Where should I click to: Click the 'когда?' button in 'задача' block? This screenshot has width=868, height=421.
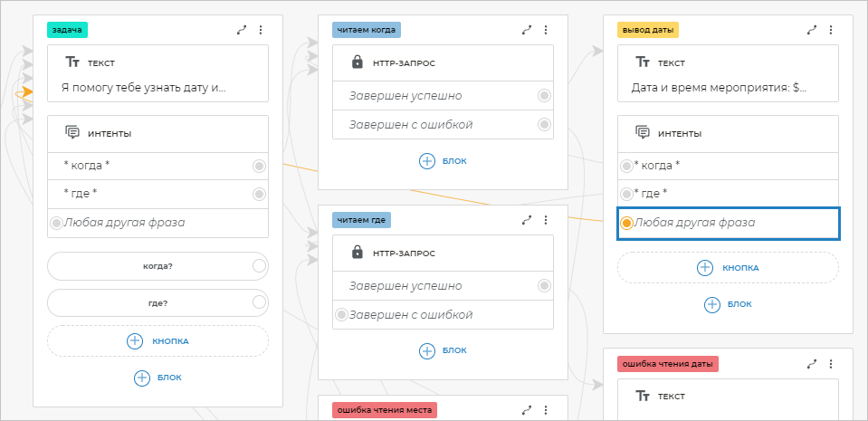pyautogui.click(x=157, y=266)
